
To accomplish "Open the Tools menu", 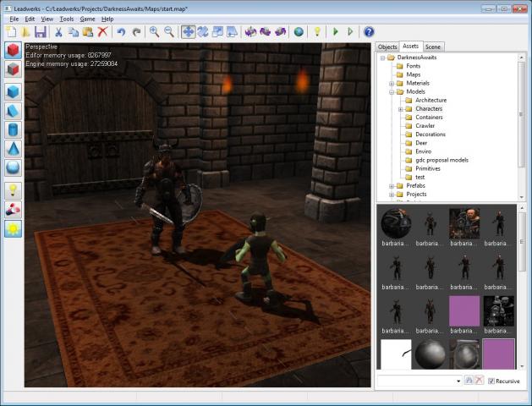I will pos(66,18).
